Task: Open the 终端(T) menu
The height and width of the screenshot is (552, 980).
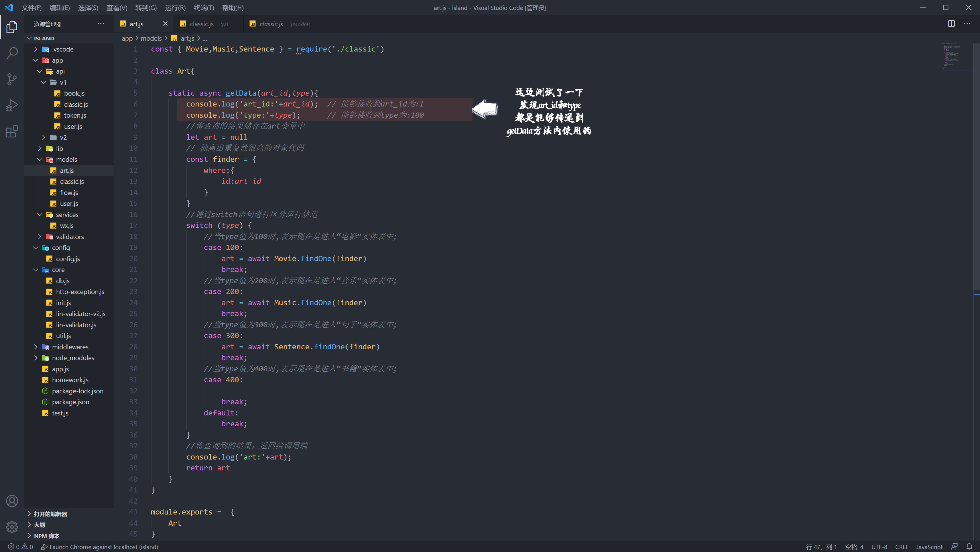Action: (204, 8)
